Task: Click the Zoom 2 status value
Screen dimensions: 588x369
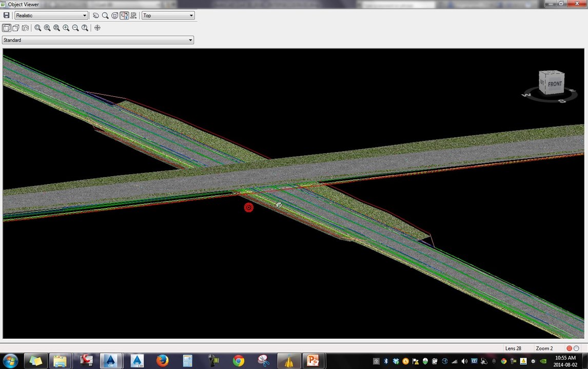Action: point(544,348)
